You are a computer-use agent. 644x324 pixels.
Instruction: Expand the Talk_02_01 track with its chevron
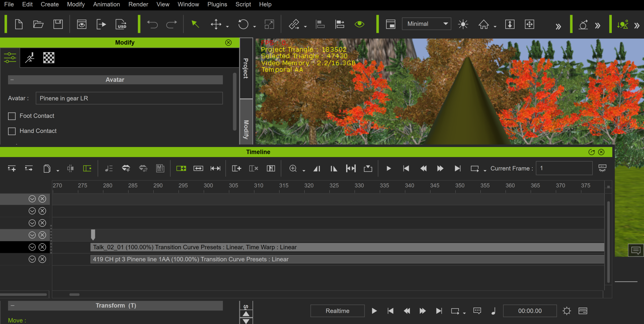tap(32, 247)
